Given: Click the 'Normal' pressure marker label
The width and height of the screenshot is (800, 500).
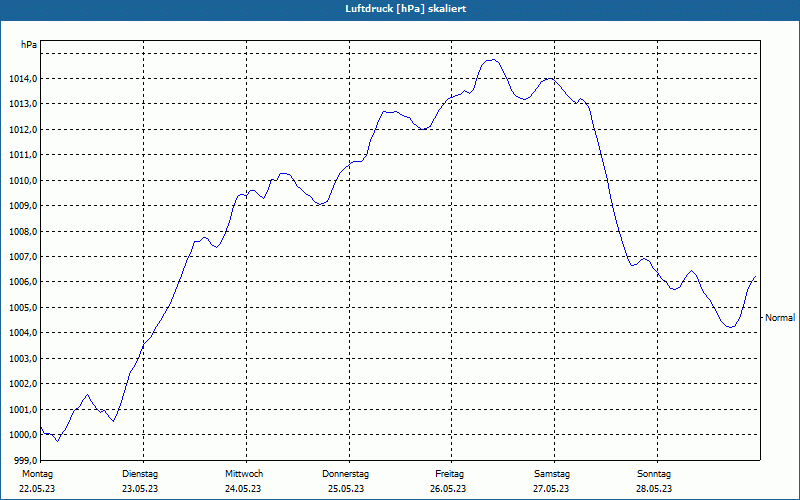Looking at the screenshot, I should click(780, 318).
